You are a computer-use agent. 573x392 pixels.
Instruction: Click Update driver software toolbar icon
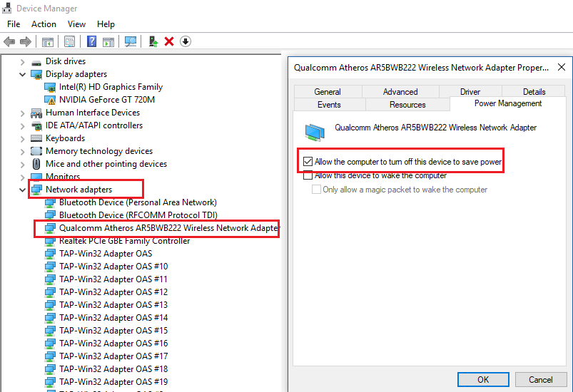tap(153, 41)
